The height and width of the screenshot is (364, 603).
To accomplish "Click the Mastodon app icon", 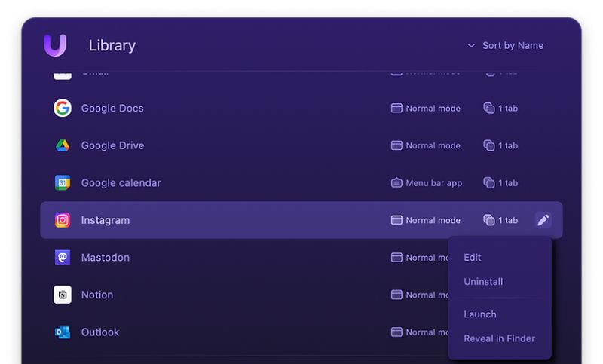I will point(63,257).
